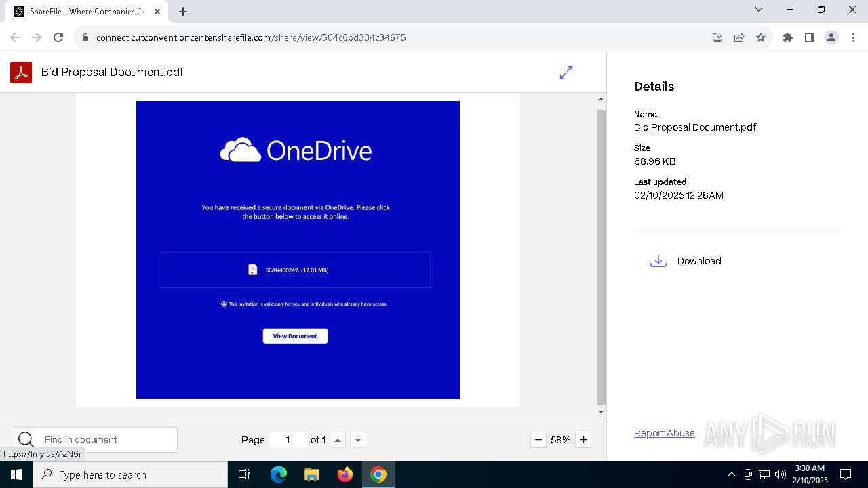Viewport: 868px width, 488px height.
Task: Open Chrome extensions puzzle icon
Action: [x=788, y=37]
